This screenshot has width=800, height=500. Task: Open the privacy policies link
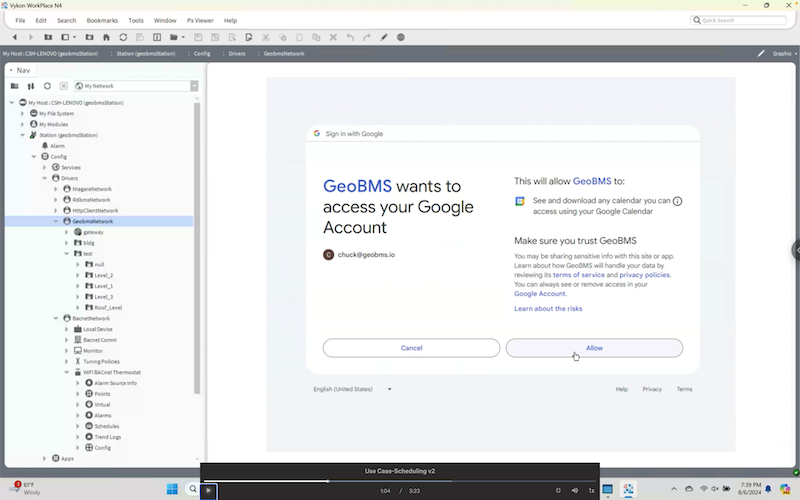644,275
